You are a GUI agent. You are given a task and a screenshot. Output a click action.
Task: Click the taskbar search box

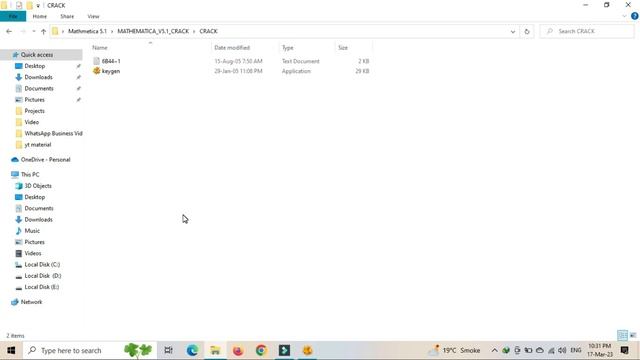pos(90,350)
